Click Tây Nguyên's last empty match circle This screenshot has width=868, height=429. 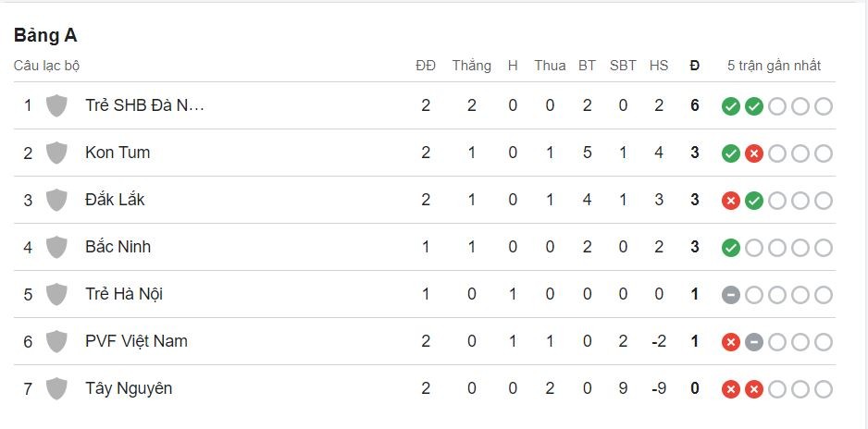click(824, 390)
